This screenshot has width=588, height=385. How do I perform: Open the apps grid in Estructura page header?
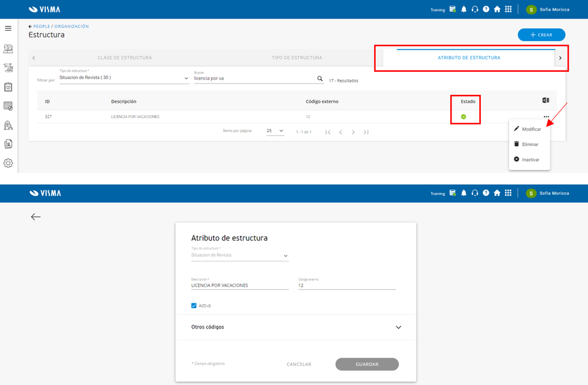click(x=508, y=9)
